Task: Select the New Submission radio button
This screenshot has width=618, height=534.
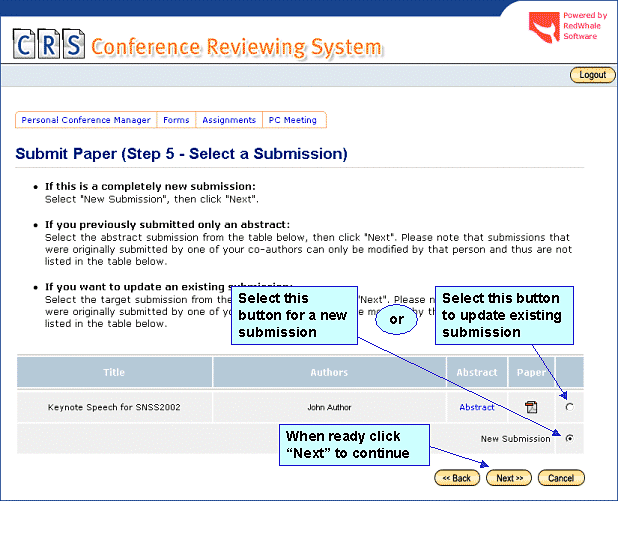Action: pyautogui.click(x=570, y=439)
